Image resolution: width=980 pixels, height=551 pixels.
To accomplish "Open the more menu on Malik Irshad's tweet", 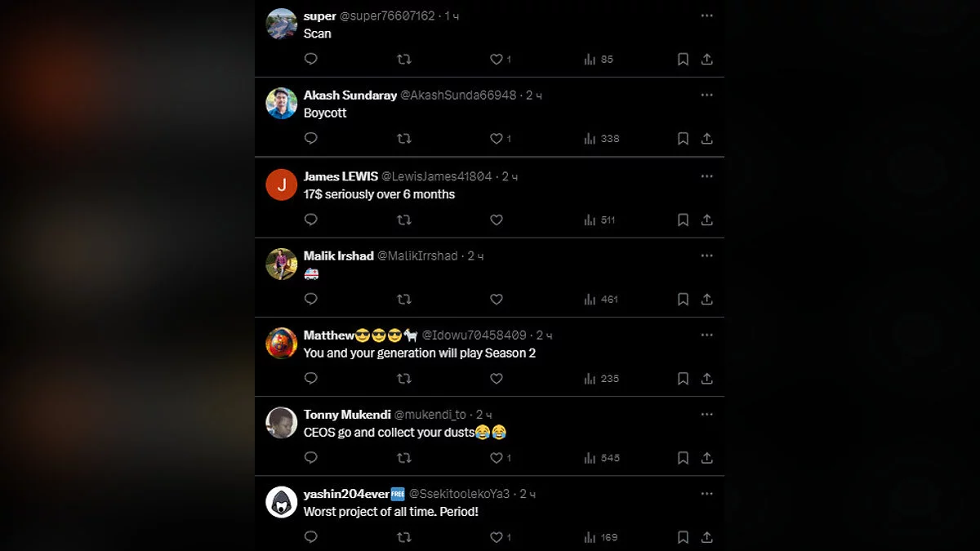I will (707, 256).
